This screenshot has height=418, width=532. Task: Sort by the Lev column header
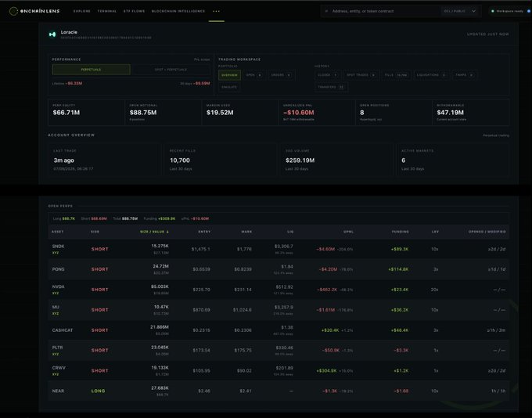(x=435, y=232)
